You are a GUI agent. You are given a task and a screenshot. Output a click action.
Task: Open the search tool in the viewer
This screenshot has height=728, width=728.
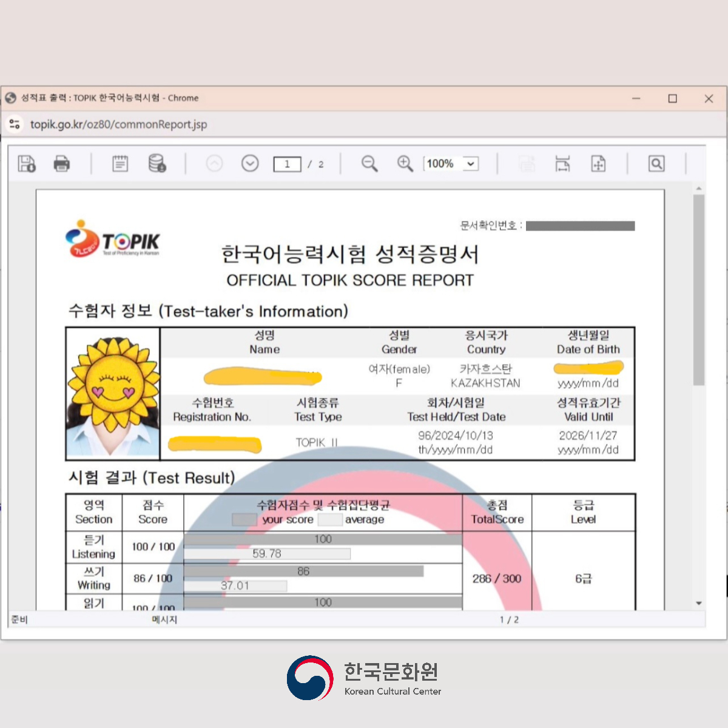tap(656, 164)
